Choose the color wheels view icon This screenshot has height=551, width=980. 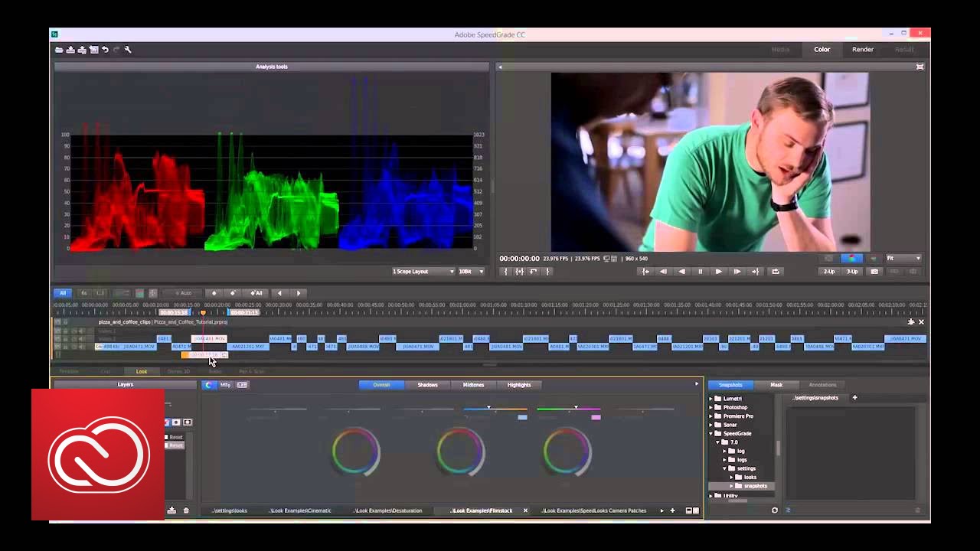pos(209,385)
